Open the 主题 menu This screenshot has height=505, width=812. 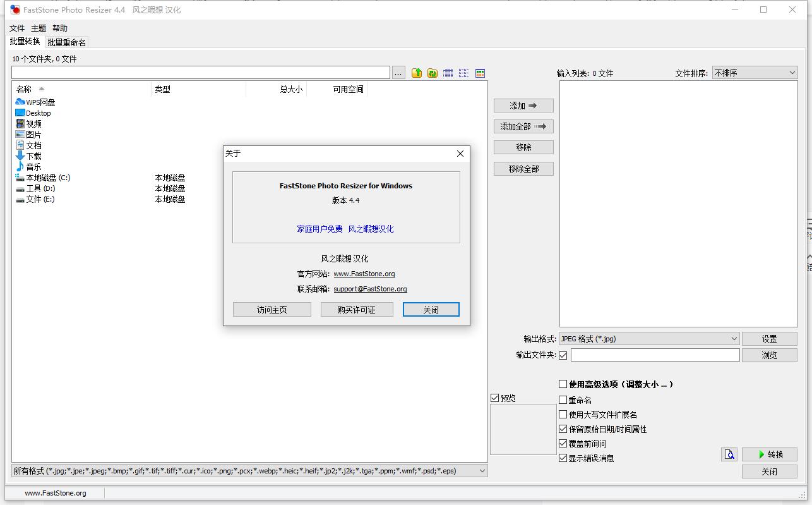(x=39, y=28)
